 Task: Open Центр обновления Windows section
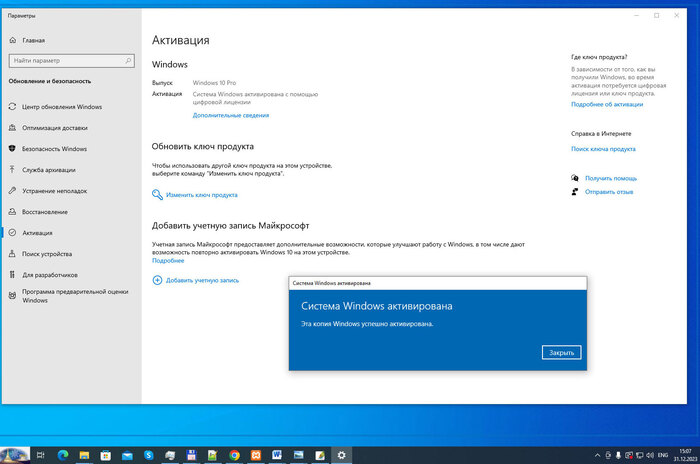pyautogui.click(x=62, y=107)
